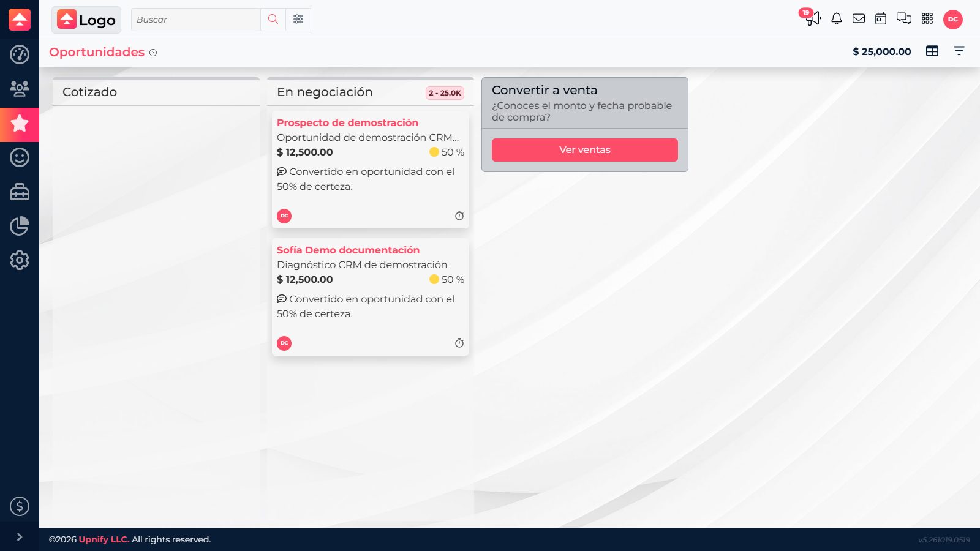Open the dollar sign icon in sidebar
This screenshot has width=980, height=551.
tap(20, 506)
